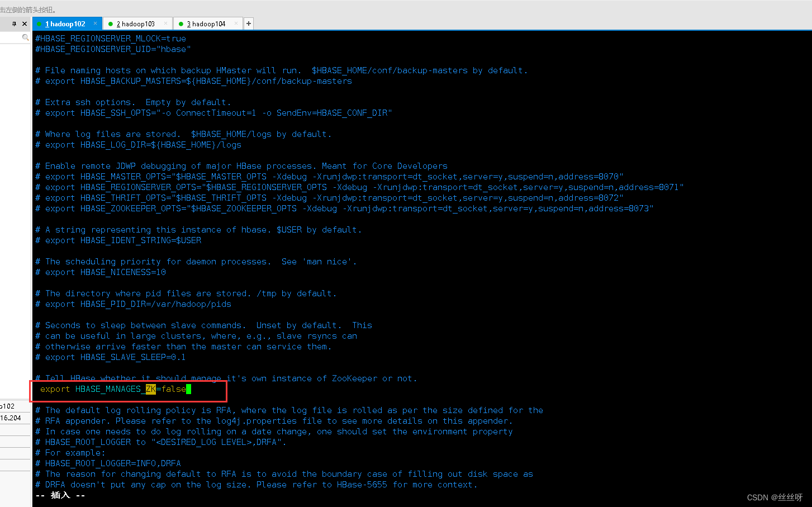
Task: Pin the left session panel
Action: [15, 24]
